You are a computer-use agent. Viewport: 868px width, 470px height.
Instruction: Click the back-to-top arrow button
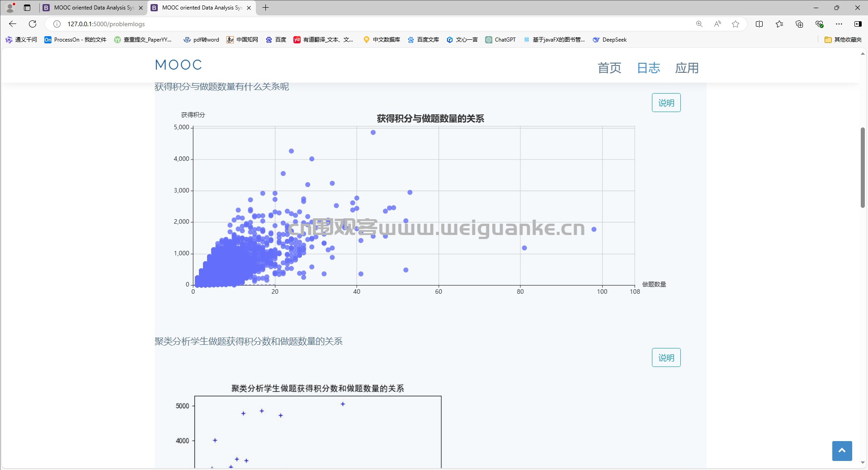842,451
